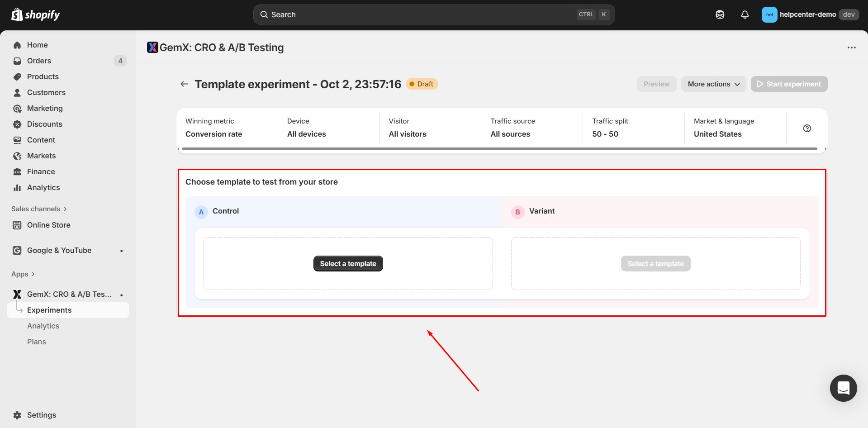Open the Plans subpage under GemX

37,342
